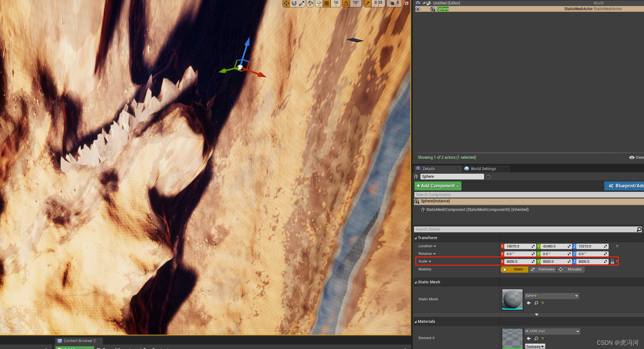The image size is (644, 349).
Task: Reset Location to default yellow arrow
Action: pyautogui.click(x=617, y=246)
